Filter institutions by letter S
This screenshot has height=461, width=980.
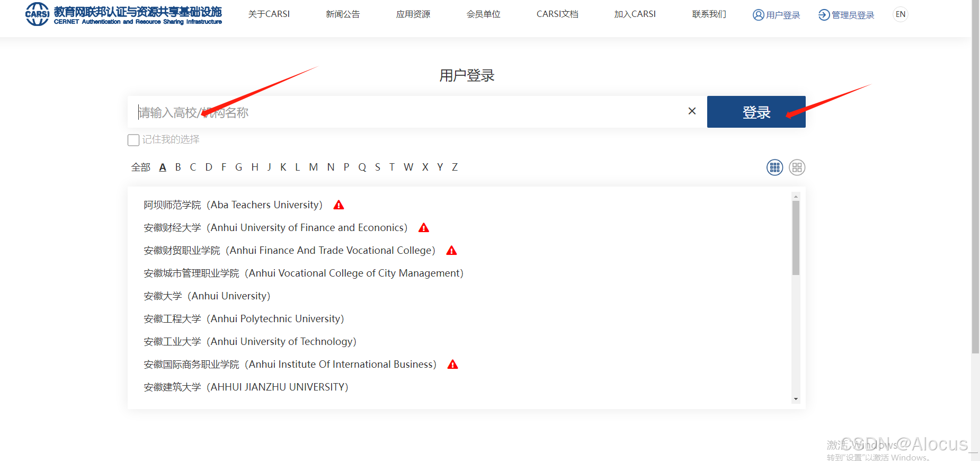pyautogui.click(x=378, y=167)
